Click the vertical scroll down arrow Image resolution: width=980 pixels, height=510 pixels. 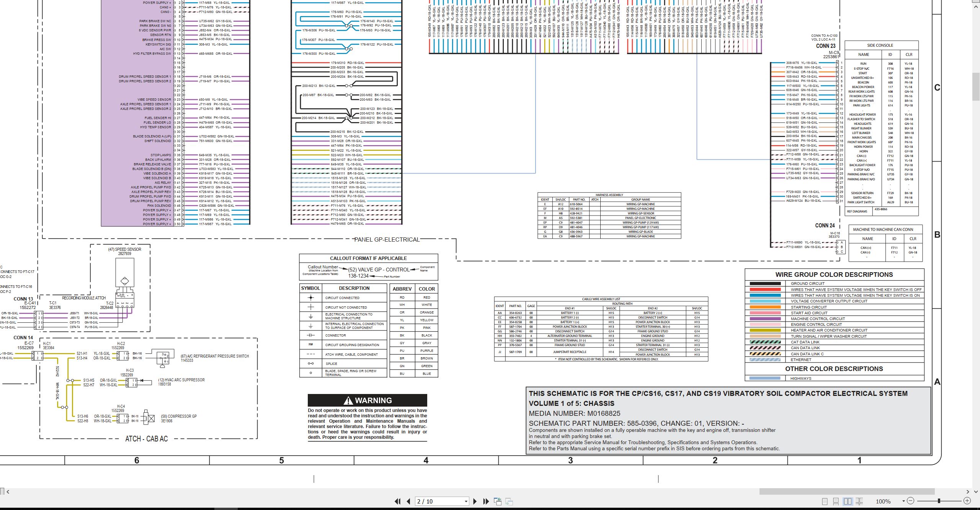click(x=976, y=491)
